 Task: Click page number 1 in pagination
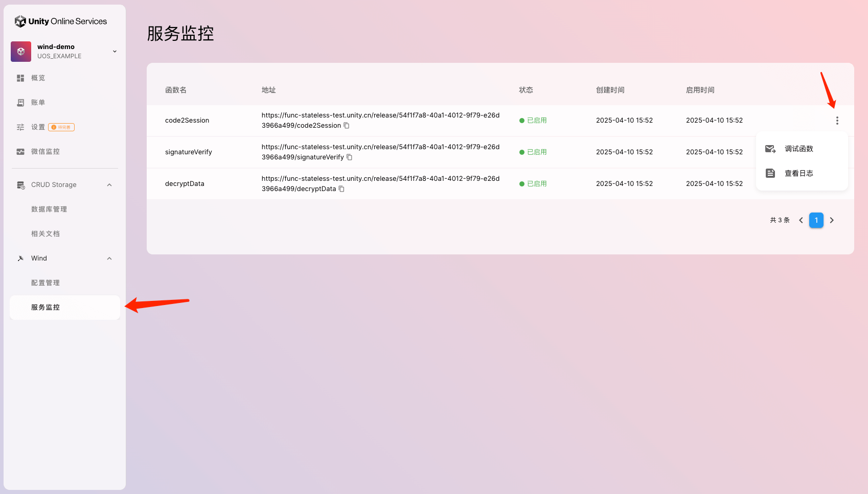coord(816,220)
